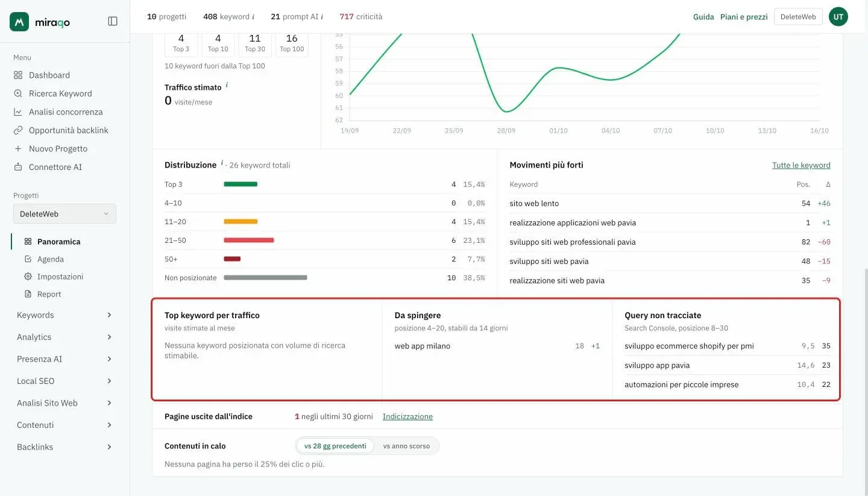Click the info icon next to keyword count
The width and height of the screenshot is (868, 496).
[x=253, y=17]
